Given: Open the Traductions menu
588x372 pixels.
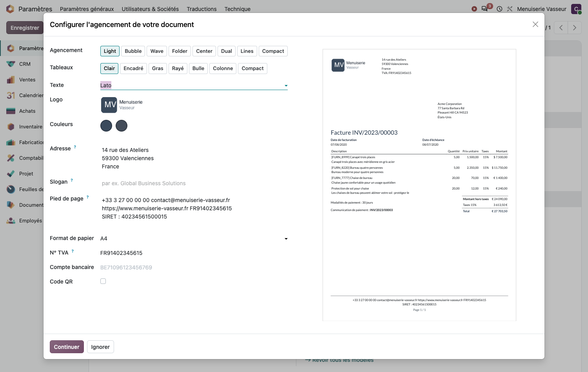Looking at the screenshot, I should pyautogui.click(x=201, y=9).
